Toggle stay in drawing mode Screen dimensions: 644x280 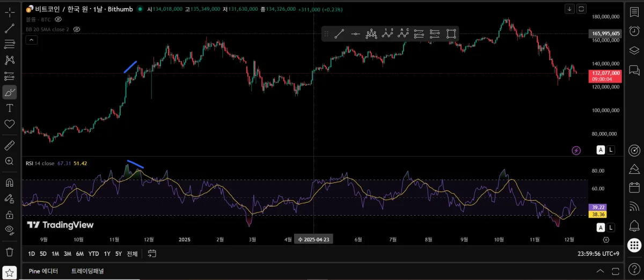(x=10, y=198)
